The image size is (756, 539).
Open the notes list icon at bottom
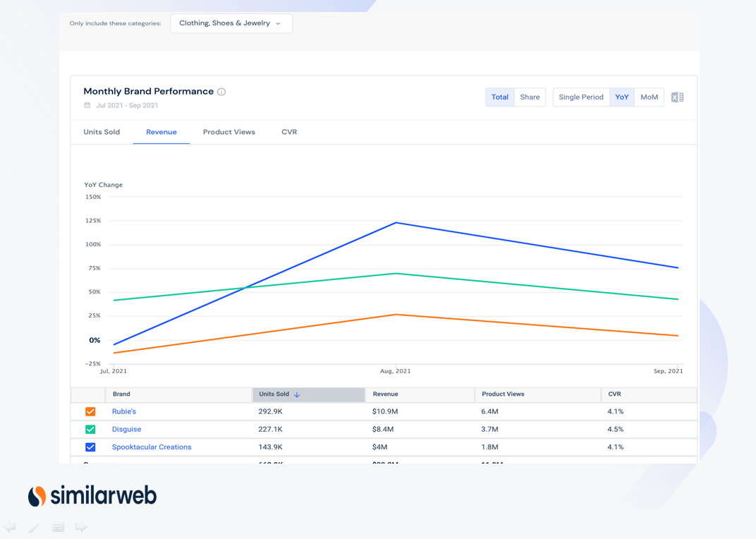click(58, 526)
